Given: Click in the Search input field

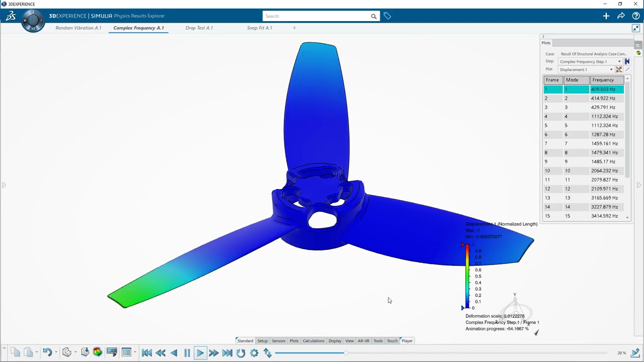Looking at the screenshot, I should 316,16.
